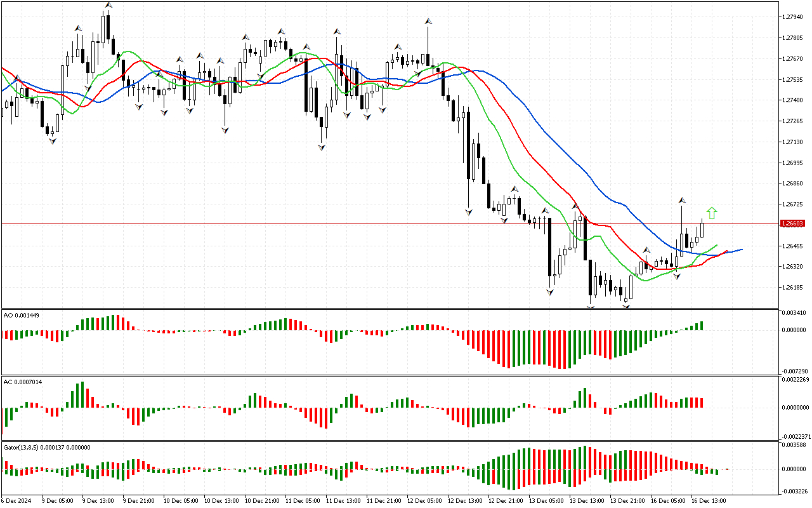Click price scale value 1.27940
This screenshot has width=812, height=508.
(793, 17)
